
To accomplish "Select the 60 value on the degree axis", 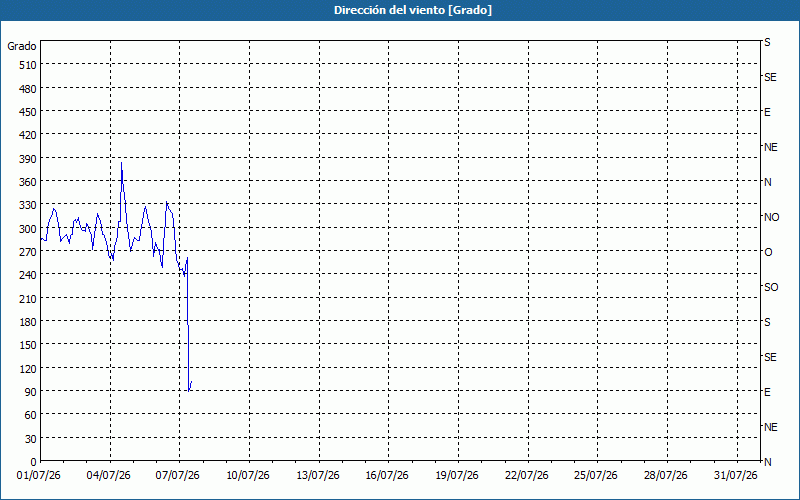I will [x=31, y=415].
